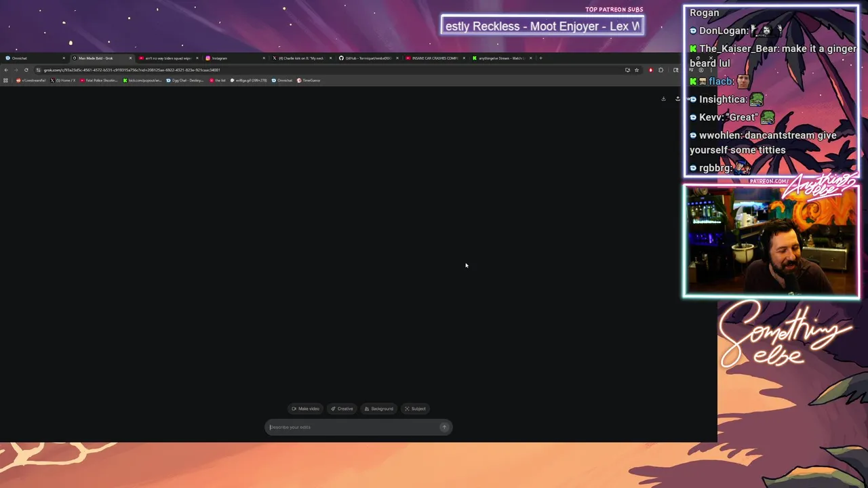Screen dimensions: 868x488
Task: Click the Make video button
Action: (x=305, y=409)
